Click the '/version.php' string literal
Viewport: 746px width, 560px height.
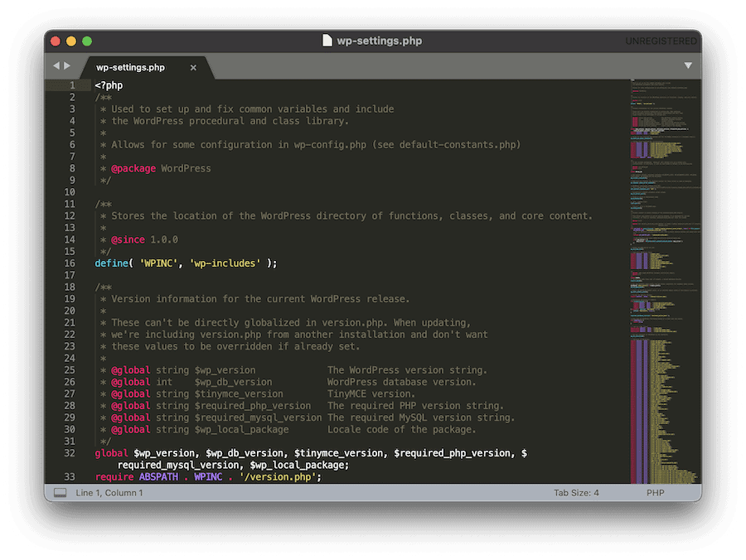click(274, 476)
